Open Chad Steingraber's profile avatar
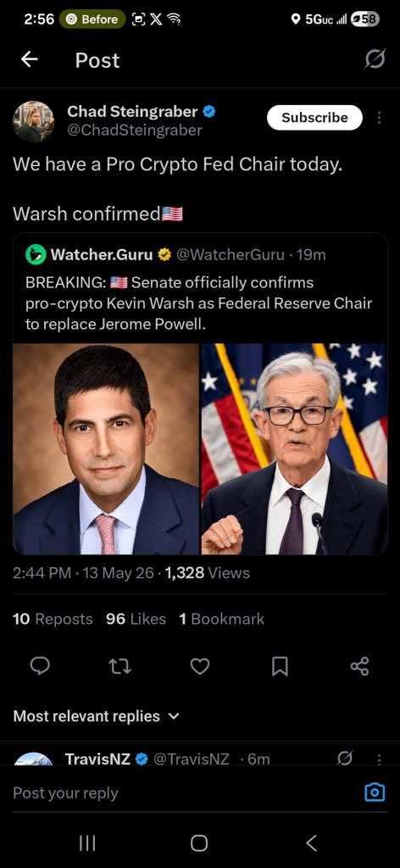This screenshot has height=868, width=400. pyautogui.click(x=34, y=122)
